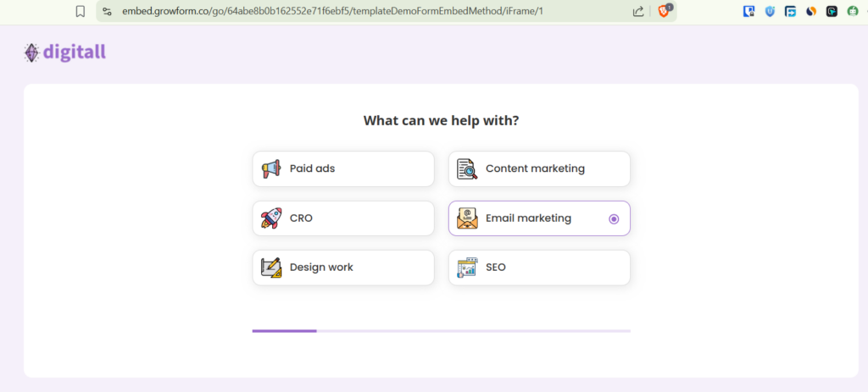This screenshot has width=868, height=392.
Task: Click the digitall logo
Action: click(65, 52)
